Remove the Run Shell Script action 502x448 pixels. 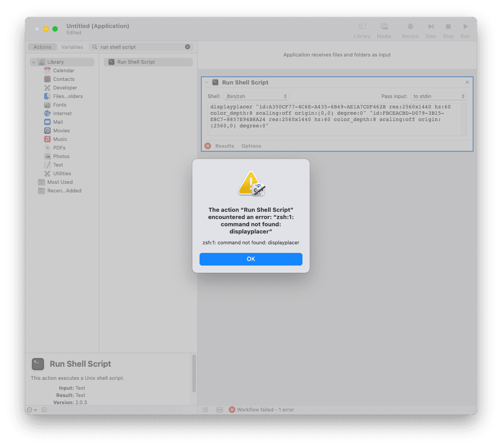coord(467,82)
